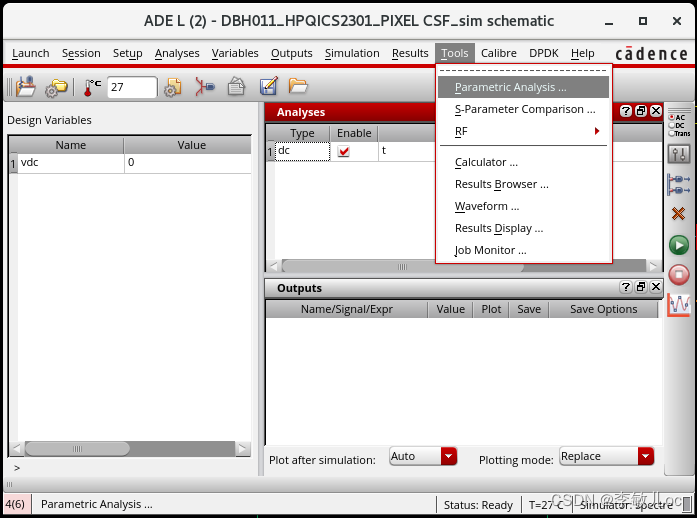697x518 pixels.
Task: Open the DPDK menu
Action: coord(543,53)
